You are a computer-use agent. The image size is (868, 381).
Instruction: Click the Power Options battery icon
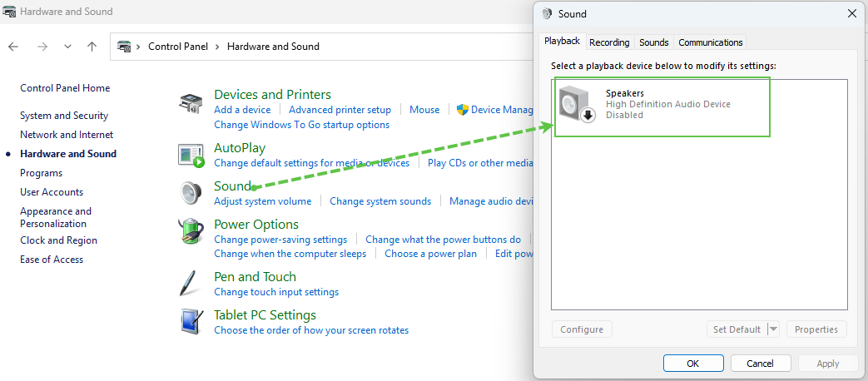191,231
